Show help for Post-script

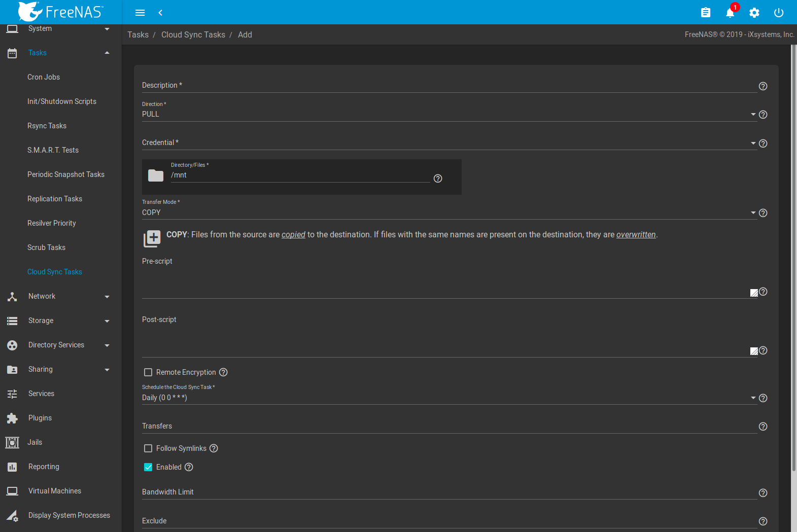pos(763,350)
